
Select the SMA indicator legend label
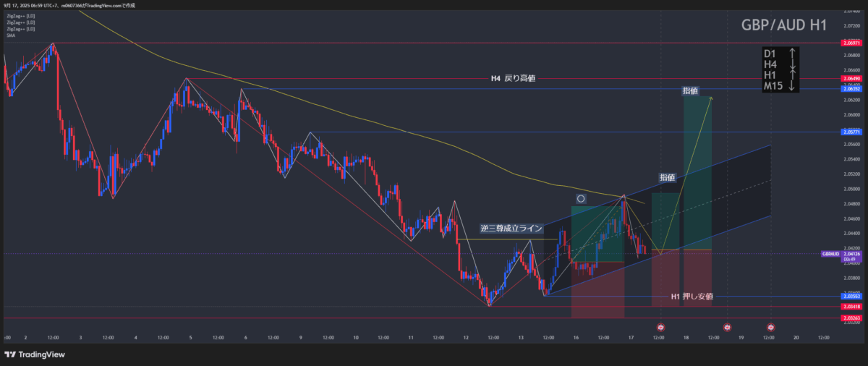click(x=9, y=35)
